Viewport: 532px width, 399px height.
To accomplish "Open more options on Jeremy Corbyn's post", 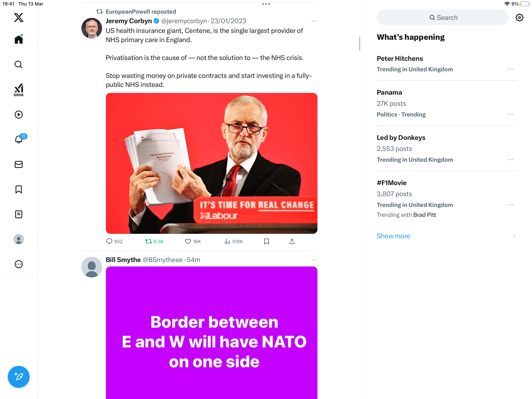I will [x=314, y=21].
